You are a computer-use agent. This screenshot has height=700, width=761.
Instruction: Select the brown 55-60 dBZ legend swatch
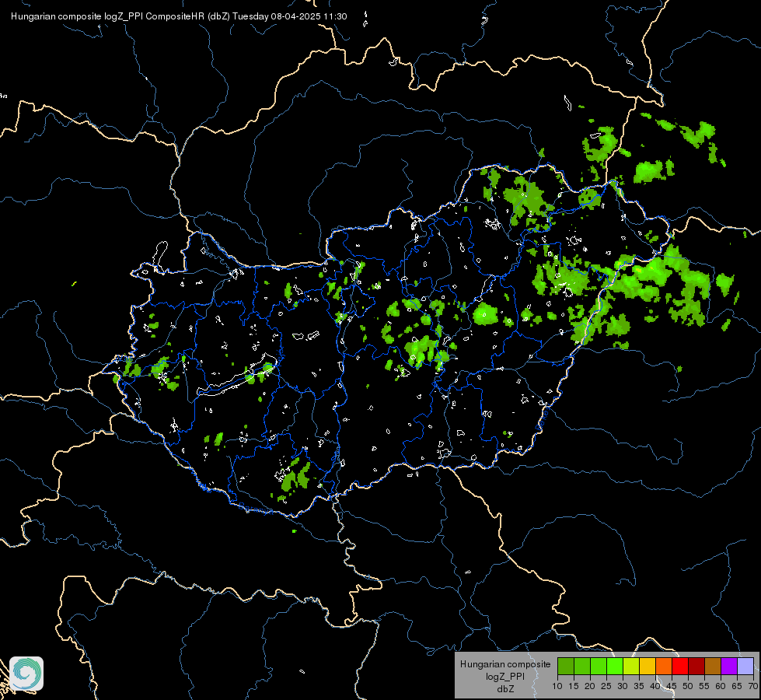pyautogui.click(x=713, y=666)
